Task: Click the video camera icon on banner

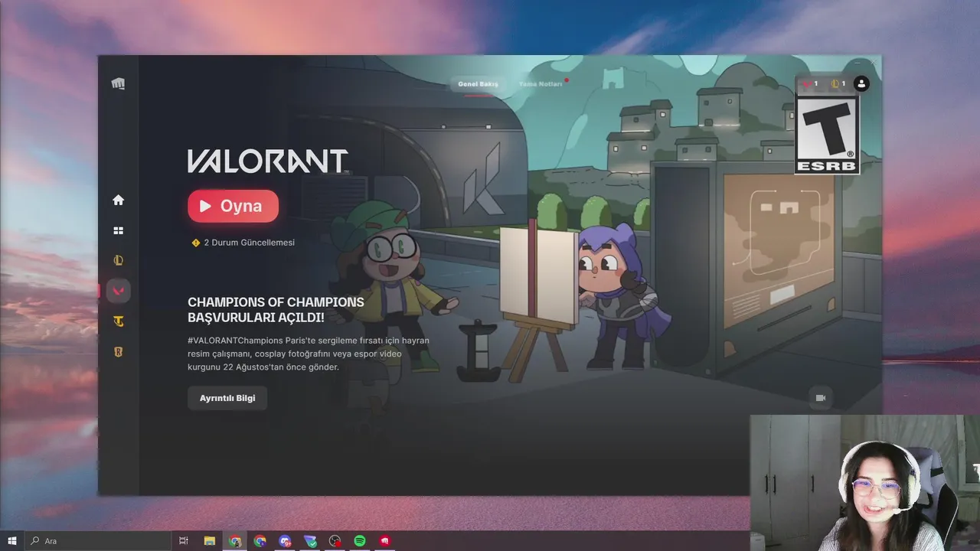Action: click(x=821, y=398)
